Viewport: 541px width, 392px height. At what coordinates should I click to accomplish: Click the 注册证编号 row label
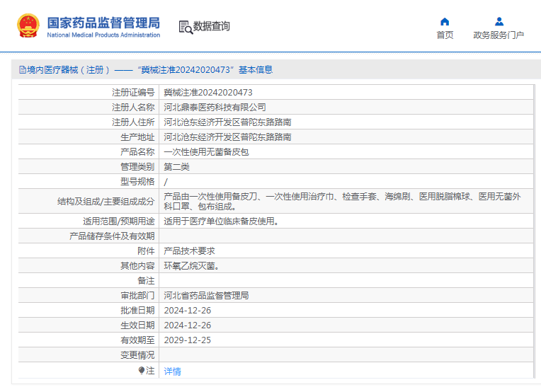click(133, 93)
